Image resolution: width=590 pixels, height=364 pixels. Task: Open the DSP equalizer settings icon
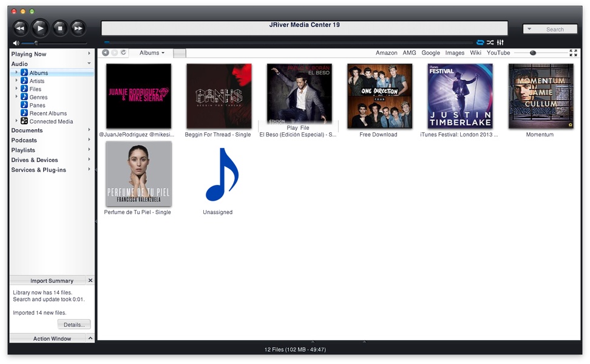click(x=500, y=42)
